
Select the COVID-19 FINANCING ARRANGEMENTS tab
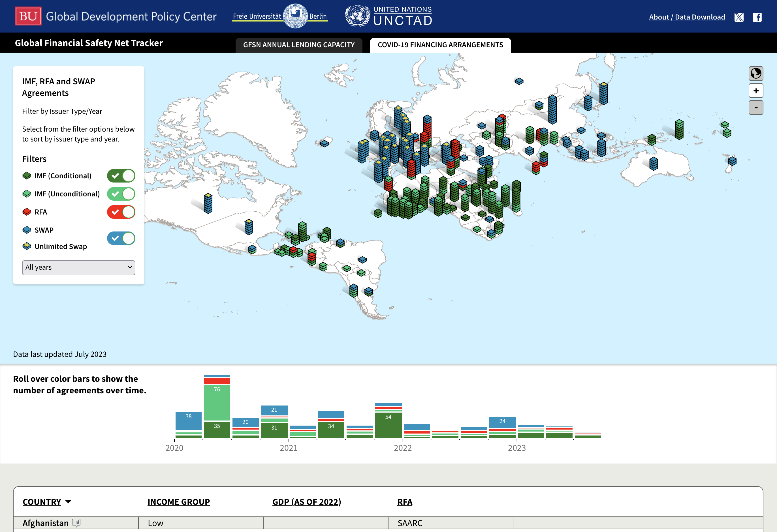[x=440, y=44]
